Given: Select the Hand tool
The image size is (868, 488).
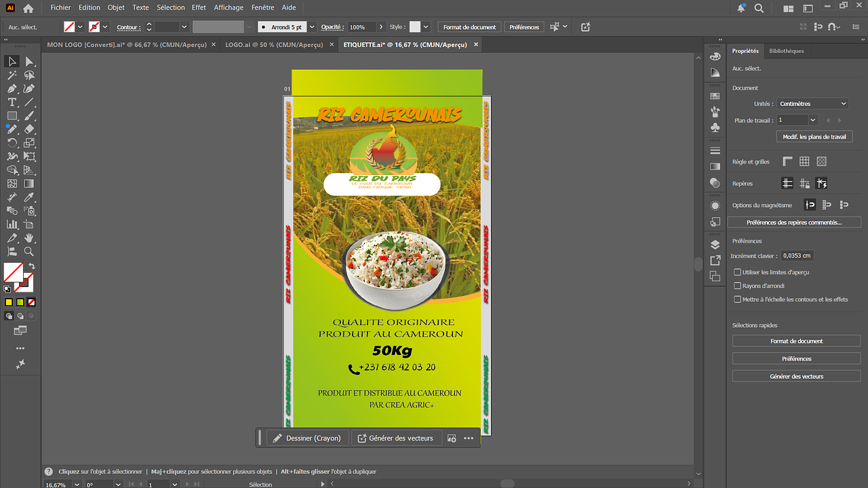Looking at the screenshot, I should click(29, 238).
